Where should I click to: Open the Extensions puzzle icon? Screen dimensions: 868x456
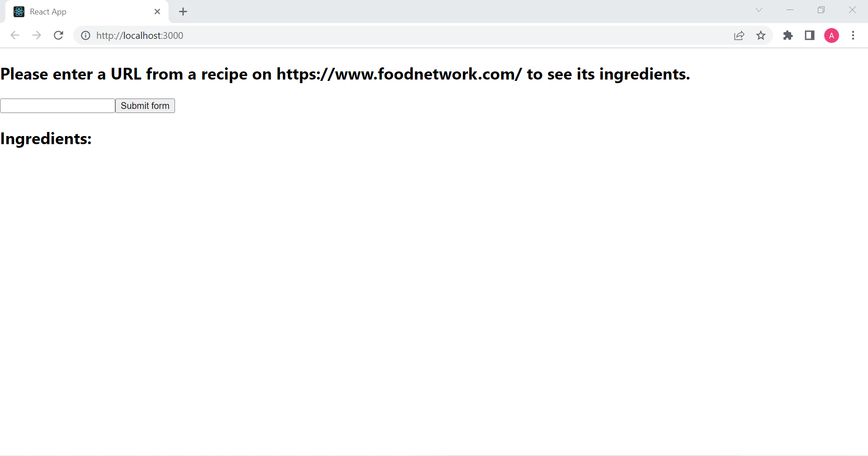(x=788, y=35)
